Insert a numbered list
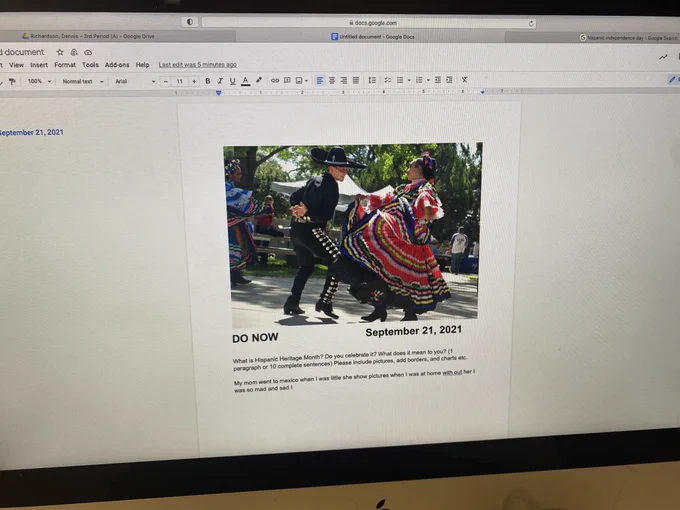This screenshot has height=510, width=680. (419, 80)
